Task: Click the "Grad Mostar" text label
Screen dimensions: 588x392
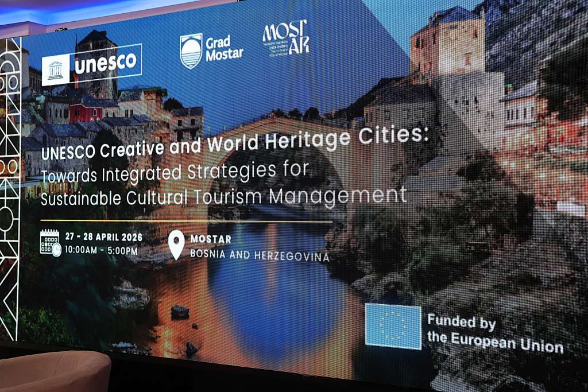Action: click(x=225, y=48)
